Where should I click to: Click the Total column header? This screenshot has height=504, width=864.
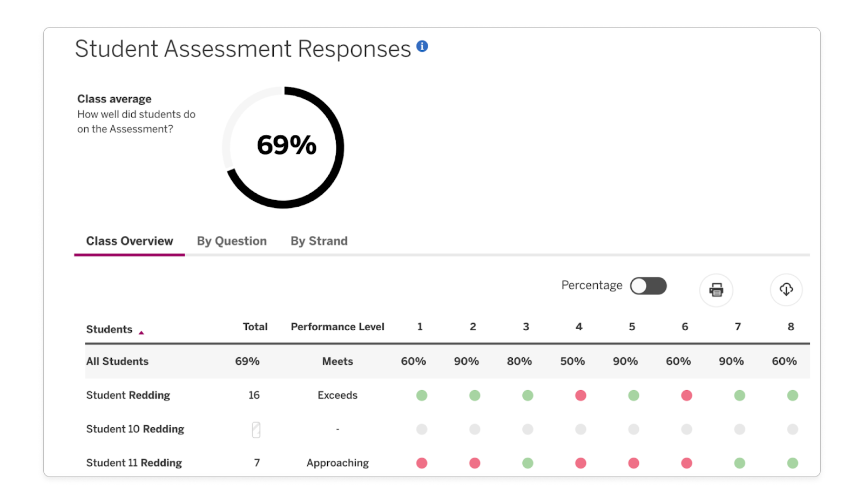[x=254, y=326]
